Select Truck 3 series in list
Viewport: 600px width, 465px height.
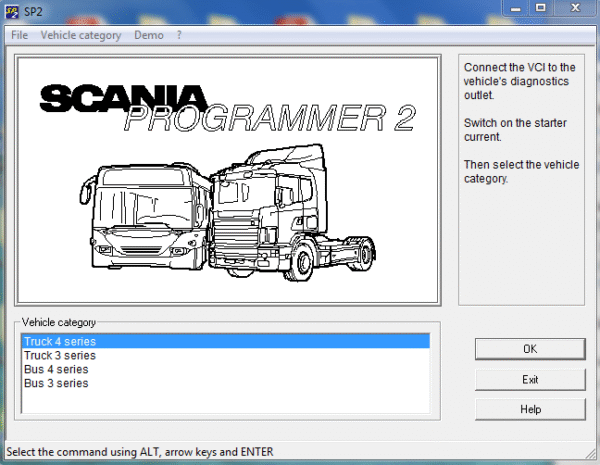(225, 356)
